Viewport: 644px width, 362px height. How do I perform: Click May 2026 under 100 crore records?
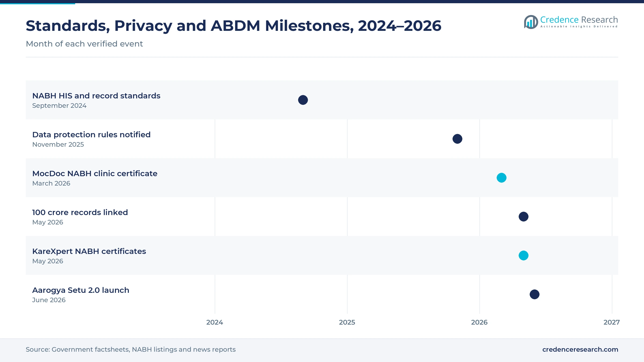[x=48, y=222]
